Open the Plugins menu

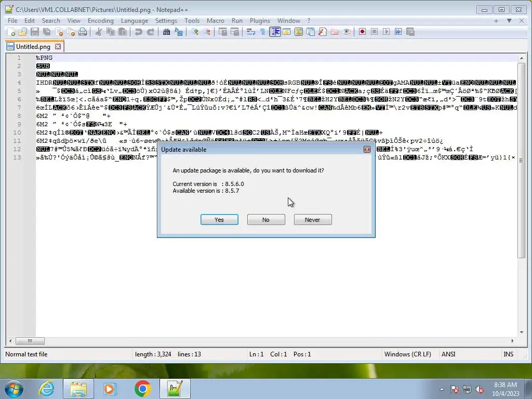[x=260, y=21]
